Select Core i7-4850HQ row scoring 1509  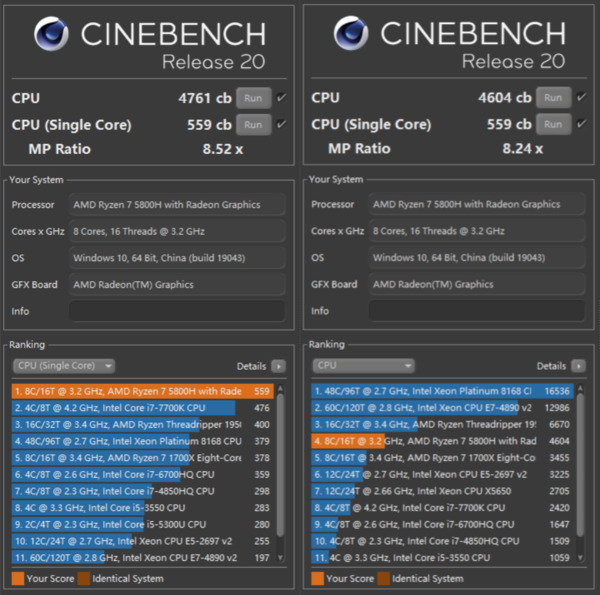coord(442,541)
